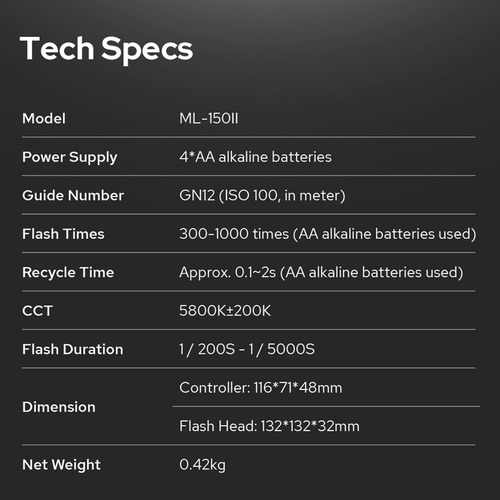Click the 4*AA alkaline batteries text
This screenshot has width=500, height=500.
[x=255, y=157]
